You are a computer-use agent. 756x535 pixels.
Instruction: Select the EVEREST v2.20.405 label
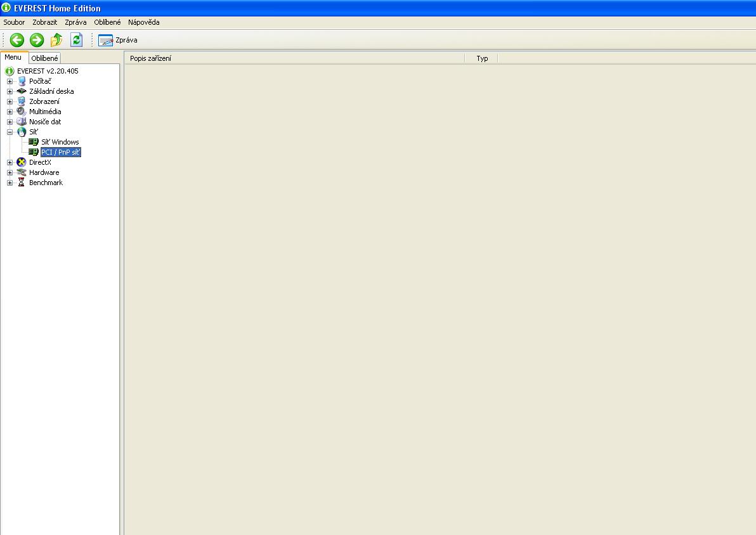(x=48, y=72)
